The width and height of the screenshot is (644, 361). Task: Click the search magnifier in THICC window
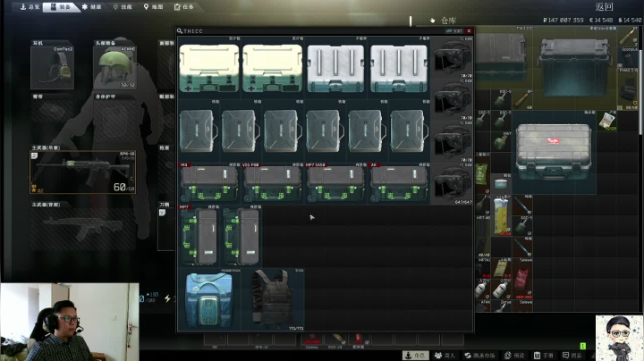(180, 30)
